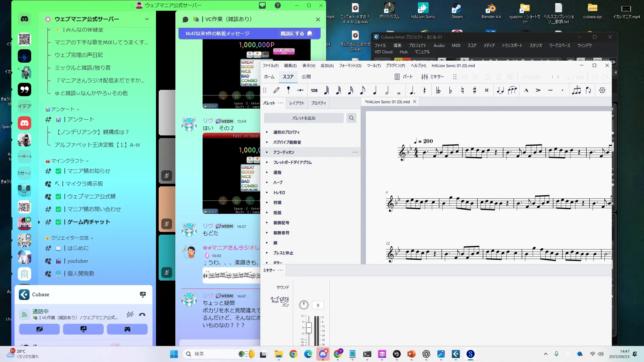Toggle the note input pencil mode
Viewport: 644px width, 362px height.
click(276, 90)
